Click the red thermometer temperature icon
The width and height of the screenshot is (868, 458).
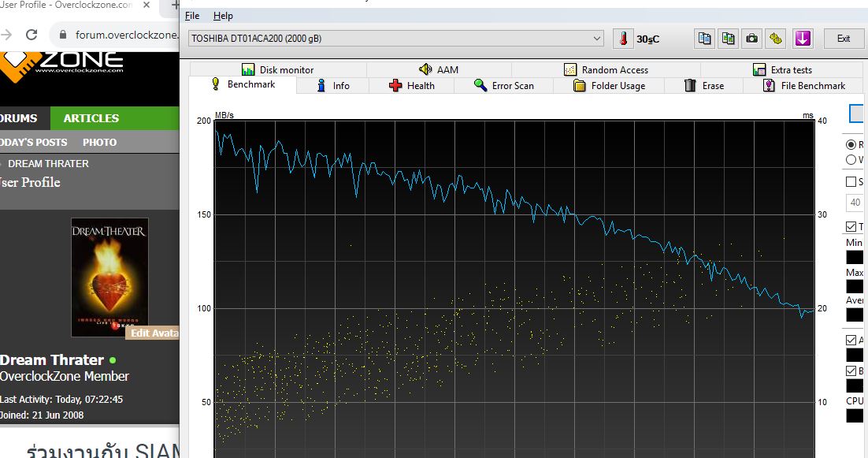click(x=623, y=39)
